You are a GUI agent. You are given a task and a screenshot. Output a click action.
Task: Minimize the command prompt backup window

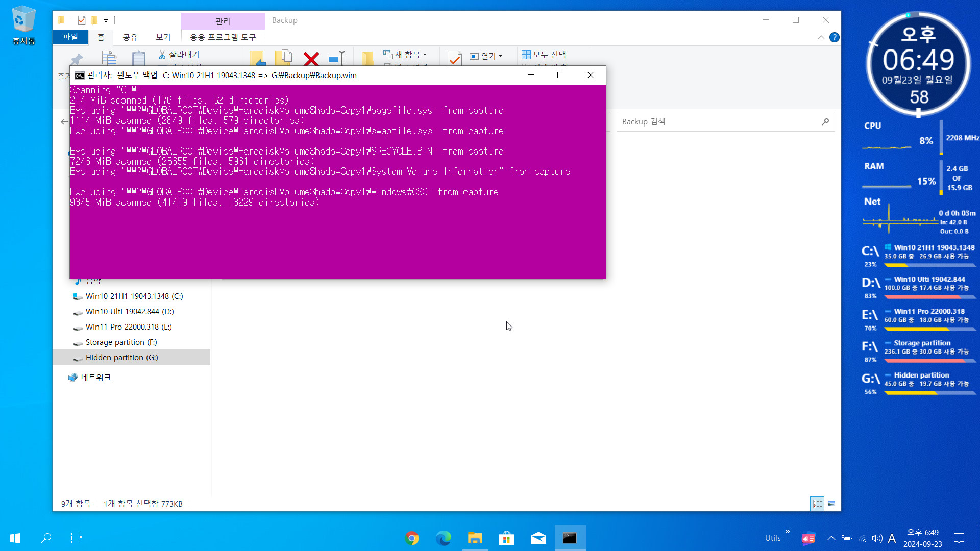pos(531,76)
